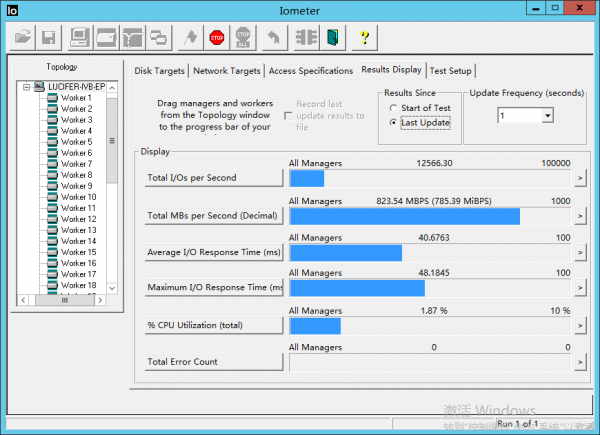Click the Total Error Count button
600x435 pixels.
pyautogui.click(x=214, y=362)
